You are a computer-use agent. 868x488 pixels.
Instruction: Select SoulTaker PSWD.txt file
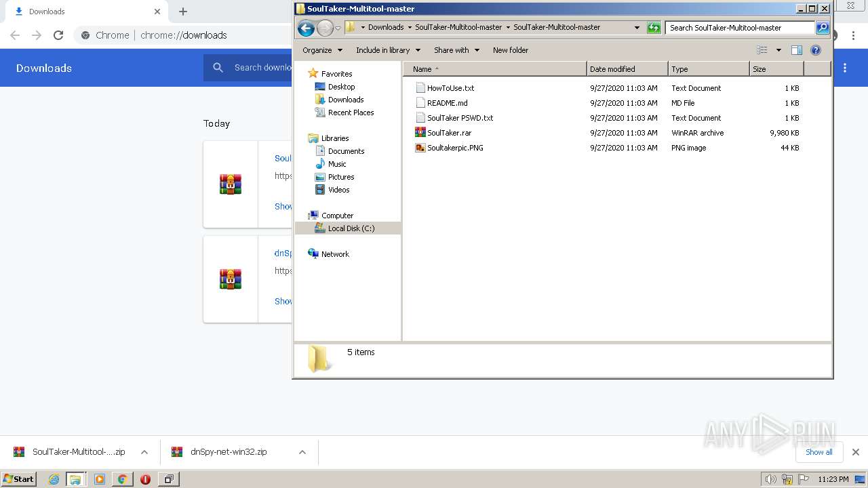460,118
